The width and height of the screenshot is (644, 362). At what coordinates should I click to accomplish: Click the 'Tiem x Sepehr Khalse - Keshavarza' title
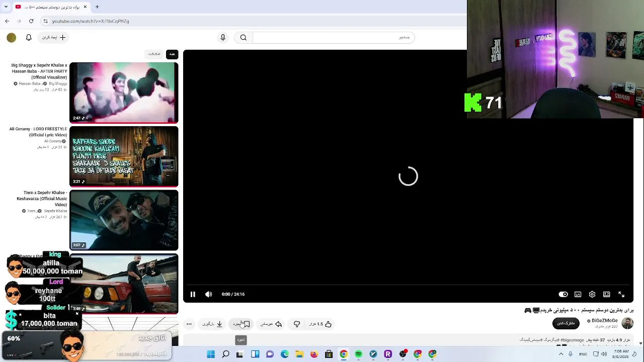(x=42, y=199)
